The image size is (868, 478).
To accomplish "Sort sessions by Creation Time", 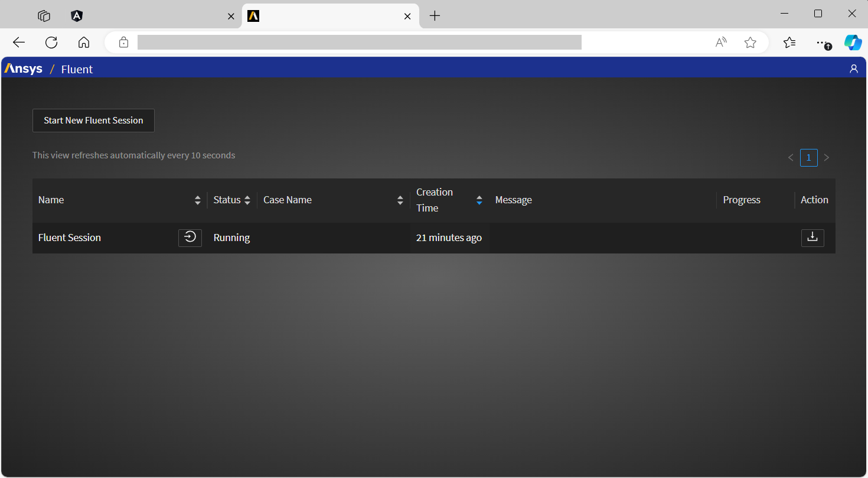I will click(x=479, y=200).
